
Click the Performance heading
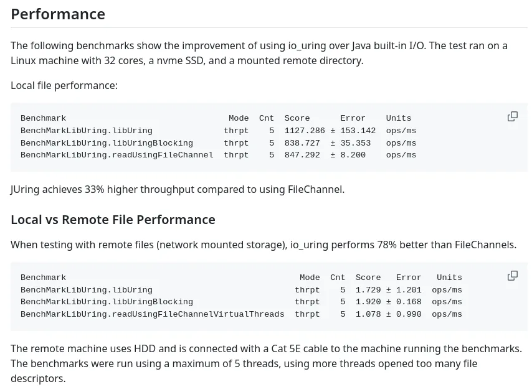point(58,14)
